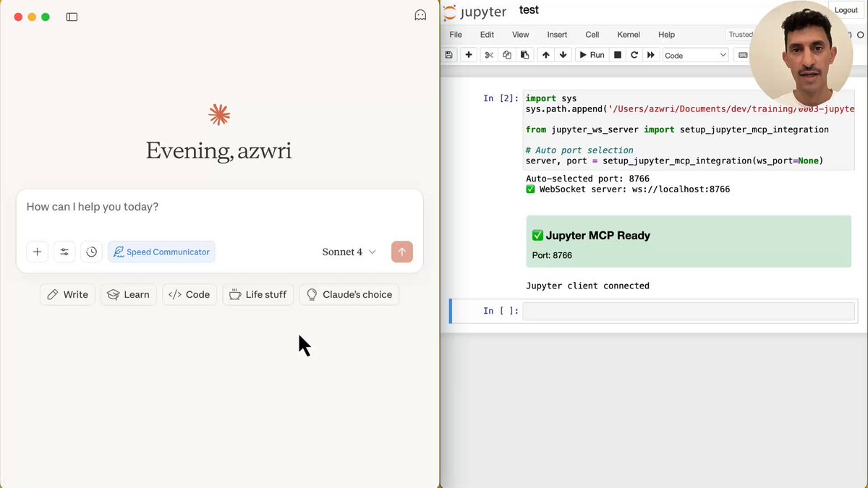Run the selected cell

point(592,55)
